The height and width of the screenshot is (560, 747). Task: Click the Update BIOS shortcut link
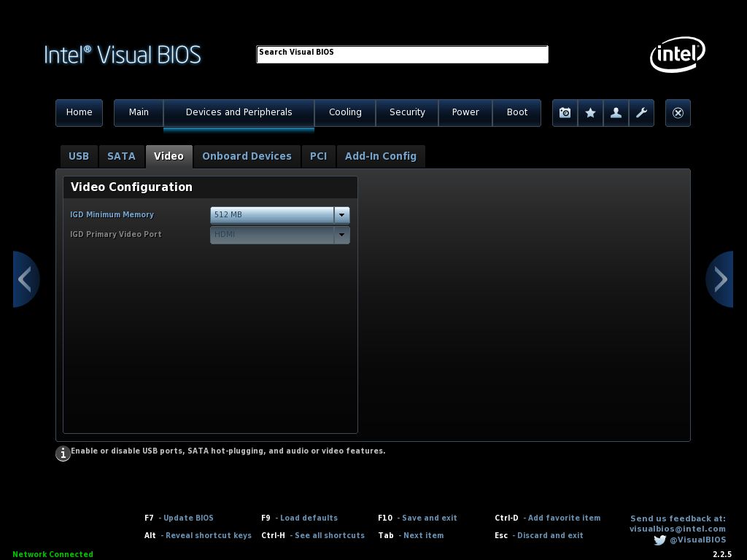[188, 518]
